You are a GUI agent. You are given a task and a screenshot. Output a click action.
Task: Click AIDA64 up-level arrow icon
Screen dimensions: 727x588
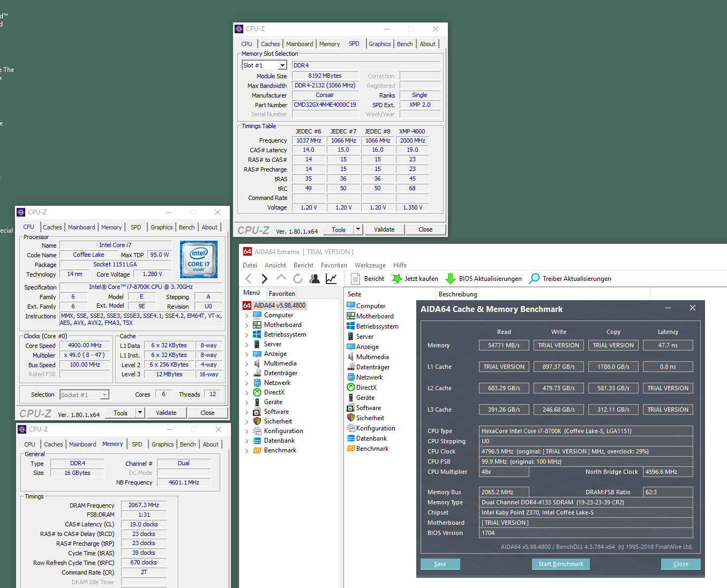coord(281,278)
